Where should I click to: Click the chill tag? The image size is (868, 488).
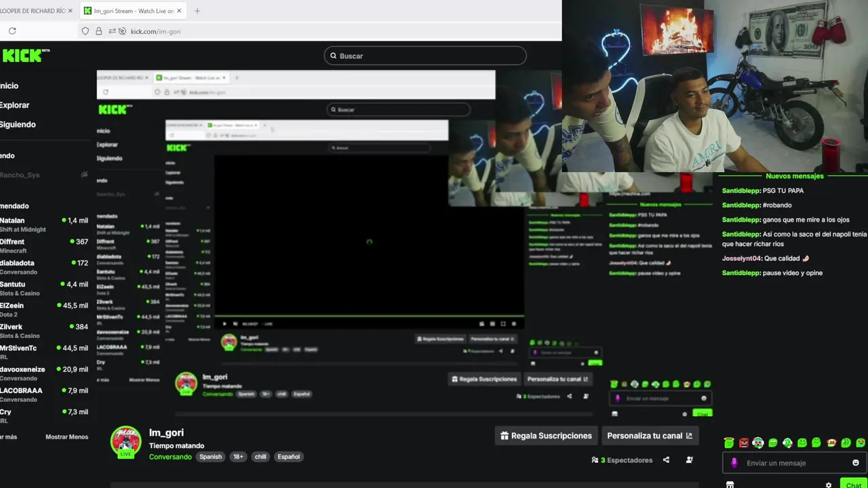(x=260, y=457)
